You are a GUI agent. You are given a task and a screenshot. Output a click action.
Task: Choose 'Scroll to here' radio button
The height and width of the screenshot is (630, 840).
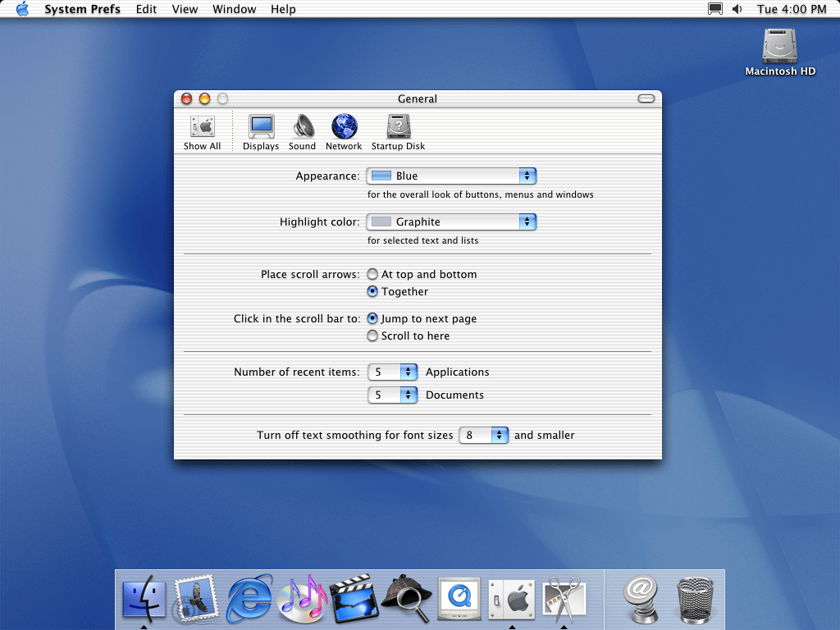coord(372,336)
